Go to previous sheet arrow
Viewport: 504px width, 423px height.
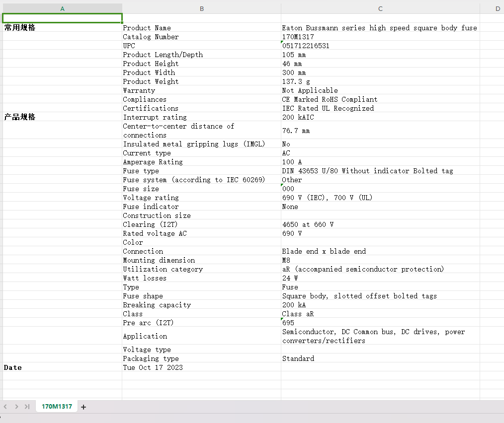(x=5, y=407)
